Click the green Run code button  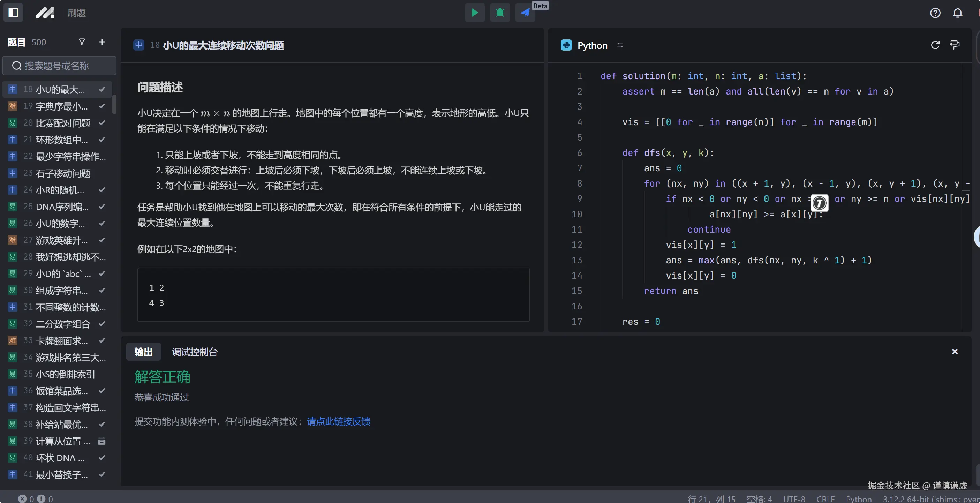point(474,13)
